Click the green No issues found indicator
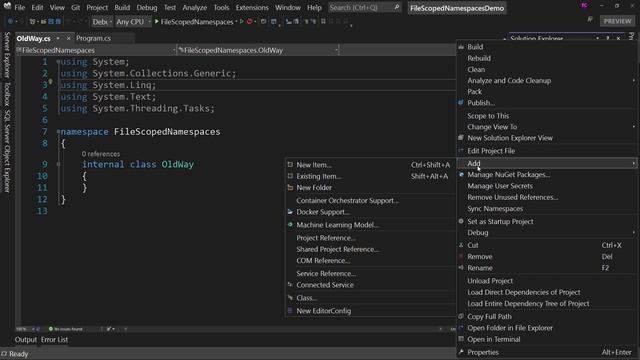Screen dimensions: 640x360 (65, 329)
